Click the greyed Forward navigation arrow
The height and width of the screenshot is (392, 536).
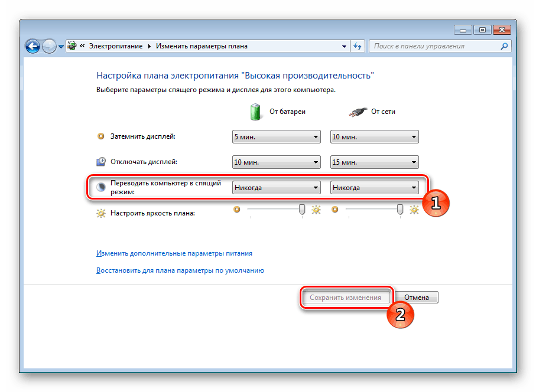[49, 46]
